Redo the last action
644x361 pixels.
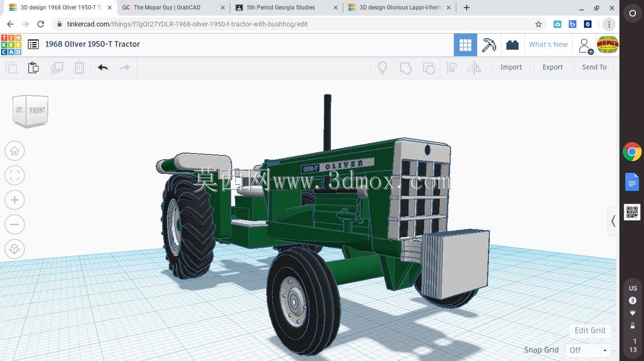(125, 68)
